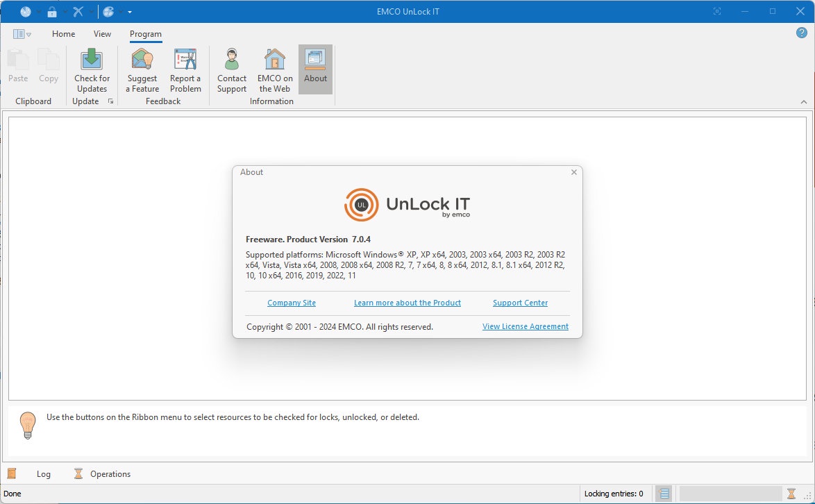Click 'Locking entries: 0' in status bar

pyautogui.click(x=613, y=494)
